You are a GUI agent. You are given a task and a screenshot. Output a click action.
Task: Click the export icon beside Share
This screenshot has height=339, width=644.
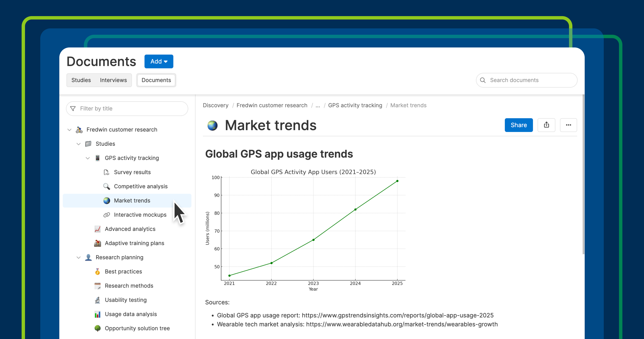(546, 125)
